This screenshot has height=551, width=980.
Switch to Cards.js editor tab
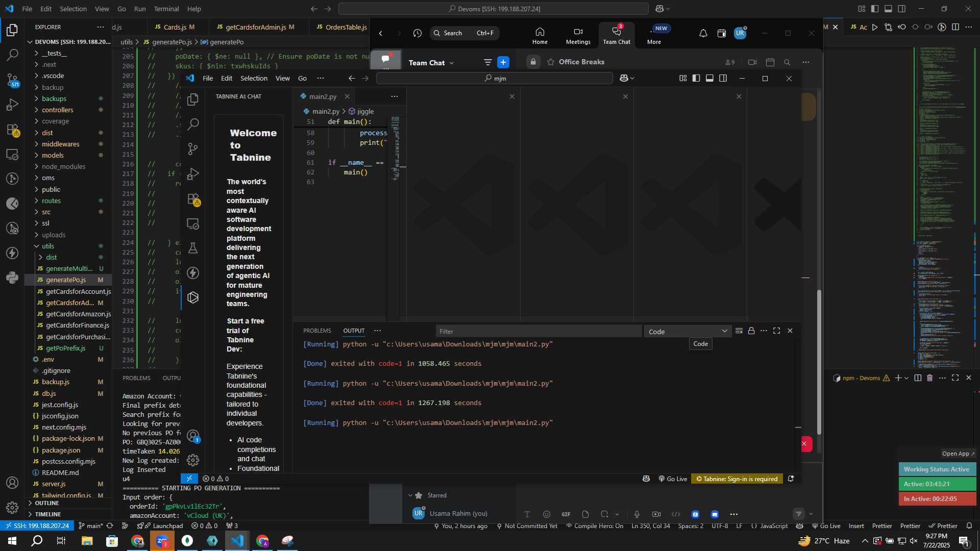click(178, 27)
